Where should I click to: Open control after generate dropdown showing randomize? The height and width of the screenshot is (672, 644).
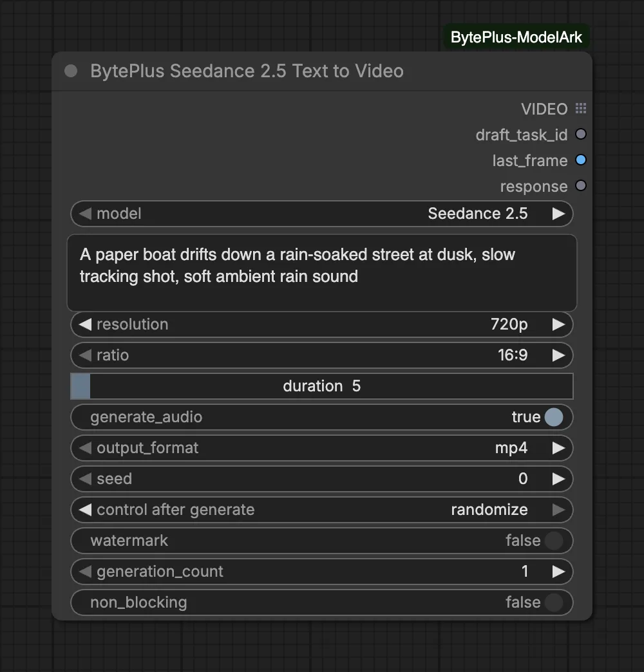click(321, 510)
